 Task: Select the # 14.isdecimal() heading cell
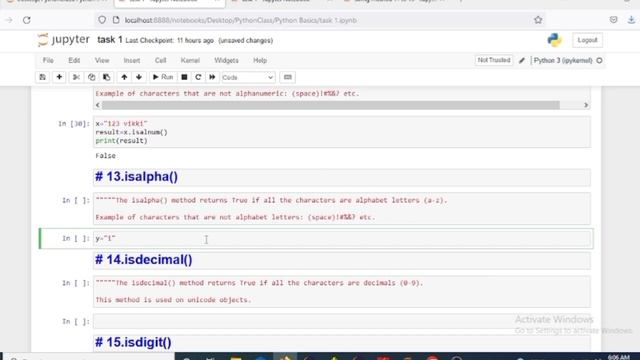pyautogui.click(x=342, y=260)
